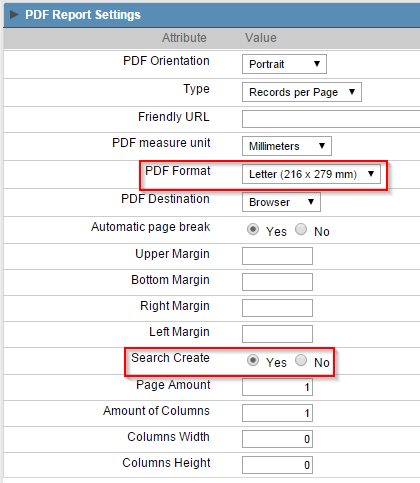Click the Columns Height input field
The width and height of the screenshot is (420, 483).
277,465
